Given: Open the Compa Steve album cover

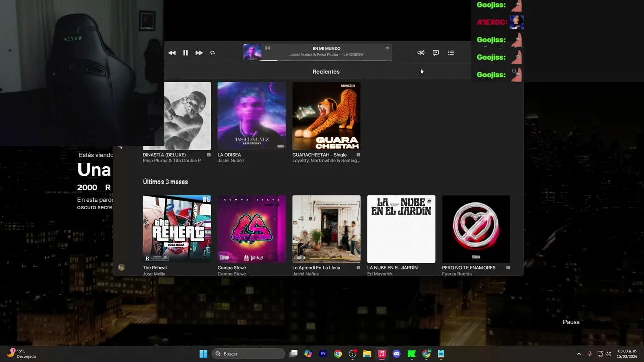Looking at the screenshot, I should 252,229.
